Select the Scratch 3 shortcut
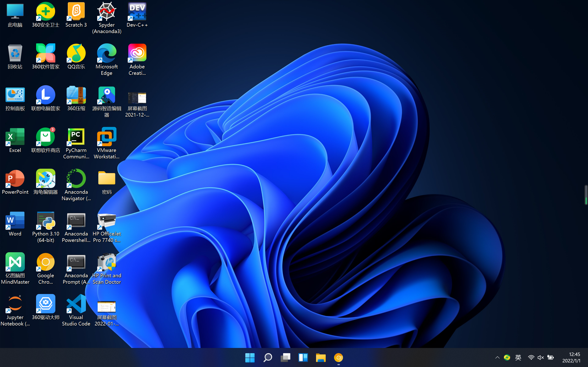 [x=76, y=15]
